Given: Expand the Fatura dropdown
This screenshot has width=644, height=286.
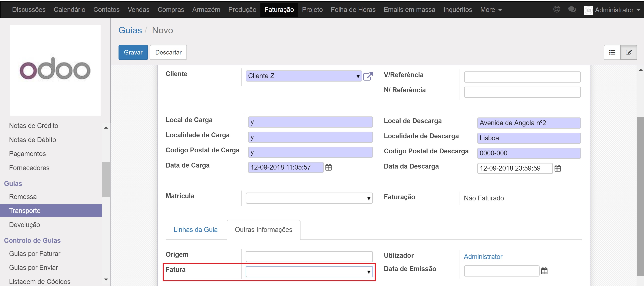Looking at the screenshot, I should pos(368,272).
